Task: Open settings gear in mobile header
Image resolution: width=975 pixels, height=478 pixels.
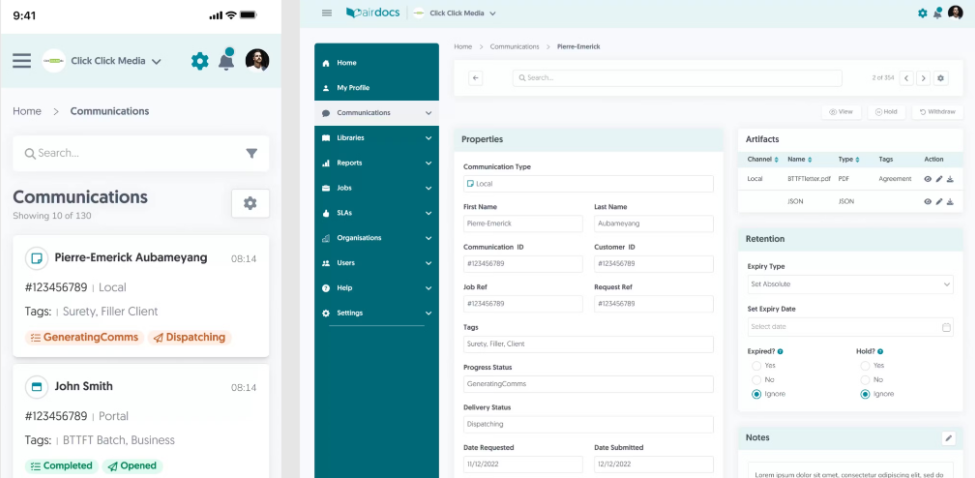Action: 200,61
